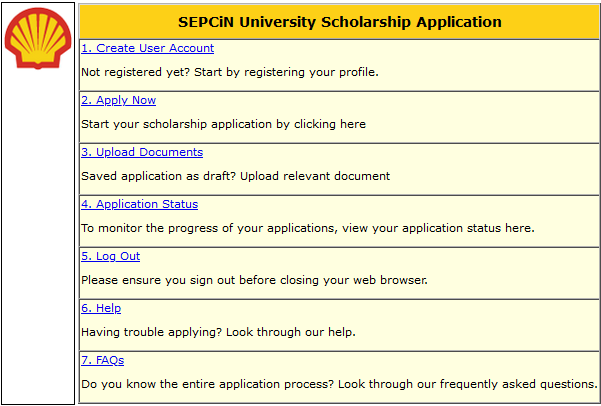Open the Create User Account link

click(147, 48)
